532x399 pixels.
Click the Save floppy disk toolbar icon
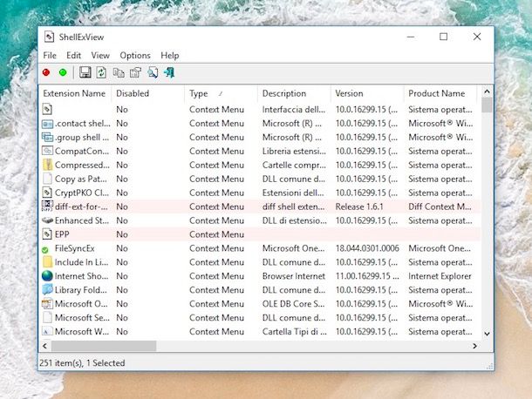pos(85,72)
